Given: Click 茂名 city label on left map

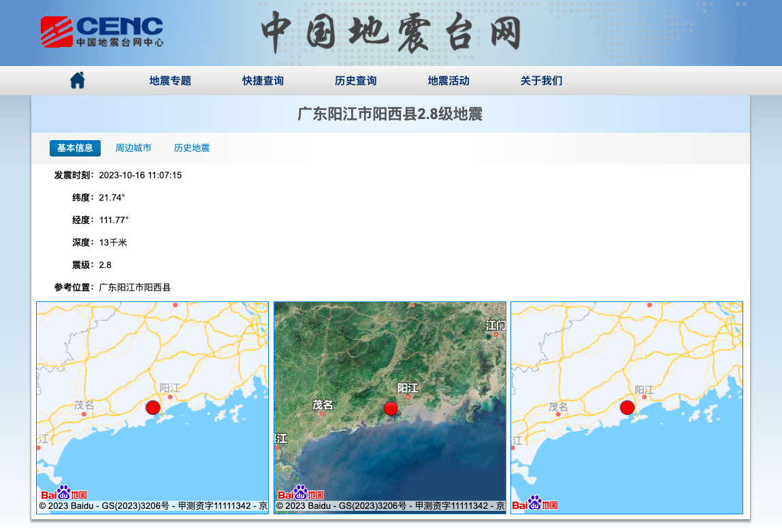Looking at the screenshot, I should pos(84,405).
